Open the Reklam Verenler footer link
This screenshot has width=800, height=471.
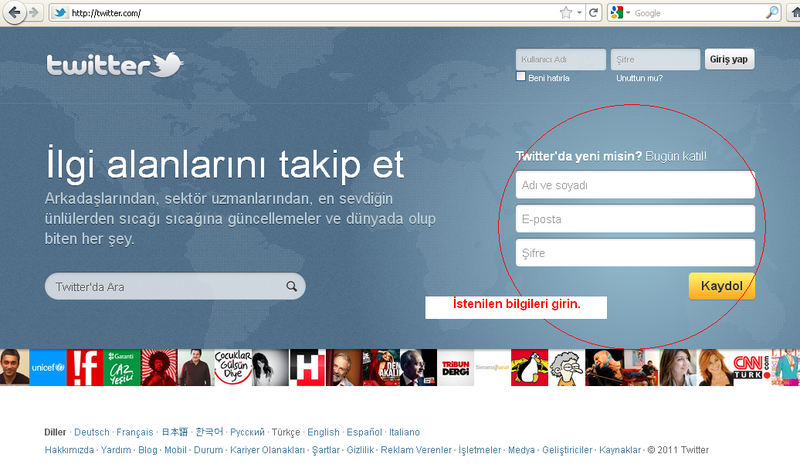(x=416, y=450)
